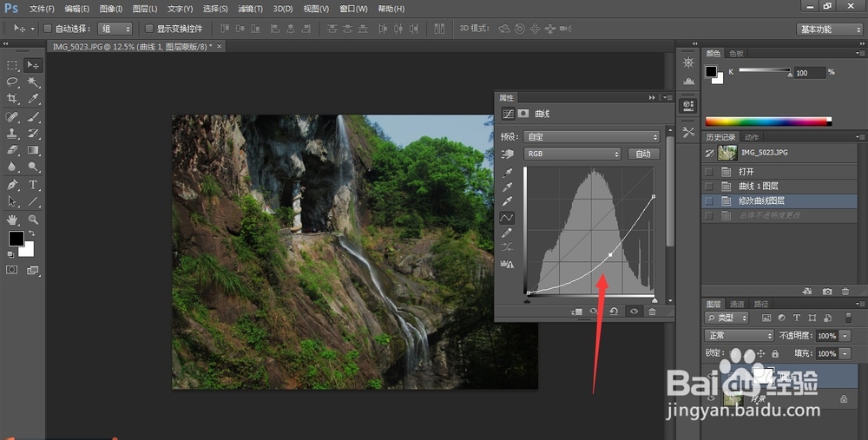
Task: Open the 组 auto-select dropdown
Action: click(115, 29)
